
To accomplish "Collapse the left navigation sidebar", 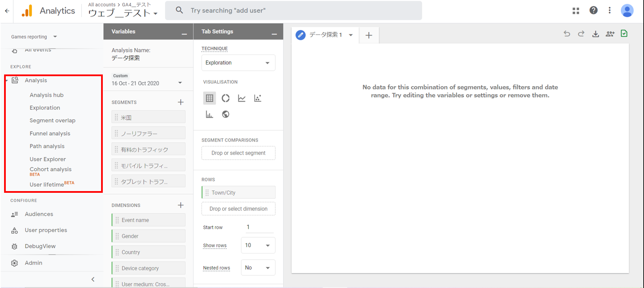I will coord(93,279).
